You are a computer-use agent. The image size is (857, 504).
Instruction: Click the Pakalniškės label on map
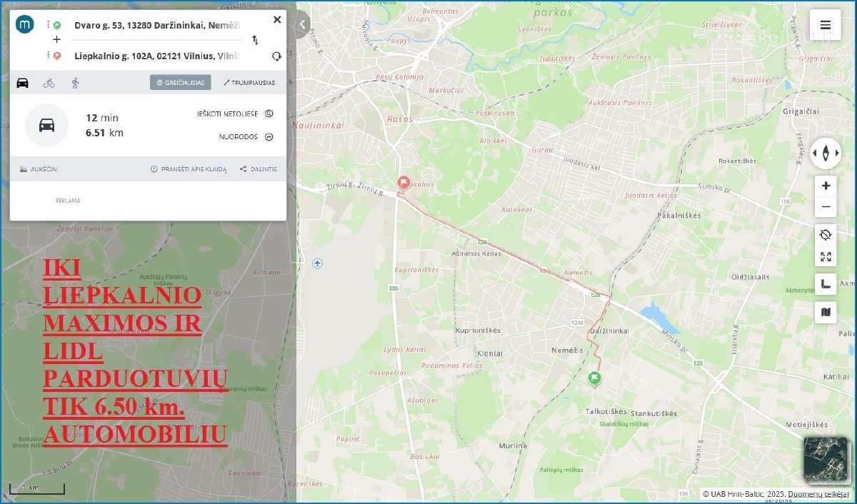click(x=679, y=215)
